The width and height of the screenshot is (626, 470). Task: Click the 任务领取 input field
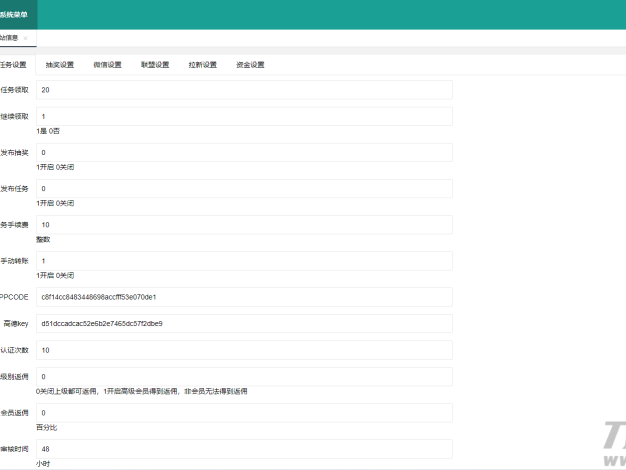(244, 90)
